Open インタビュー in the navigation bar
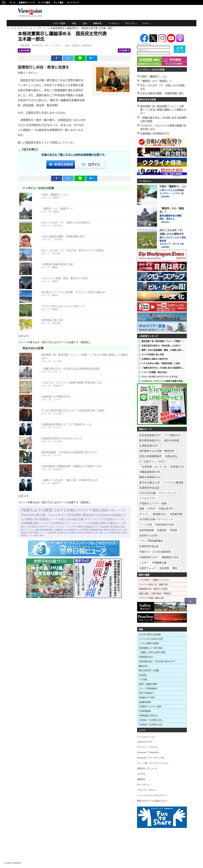 click(x=114, y=23)
